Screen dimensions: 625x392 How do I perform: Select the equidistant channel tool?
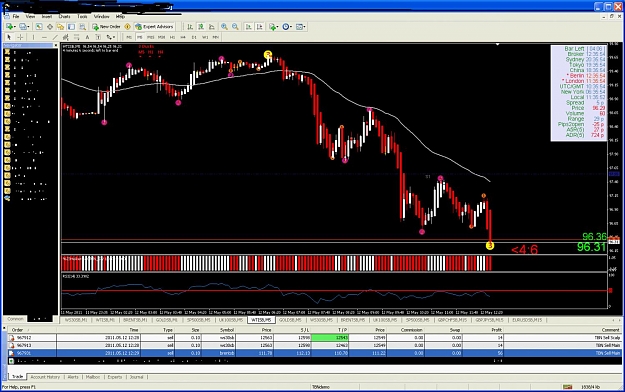point(66,37)
